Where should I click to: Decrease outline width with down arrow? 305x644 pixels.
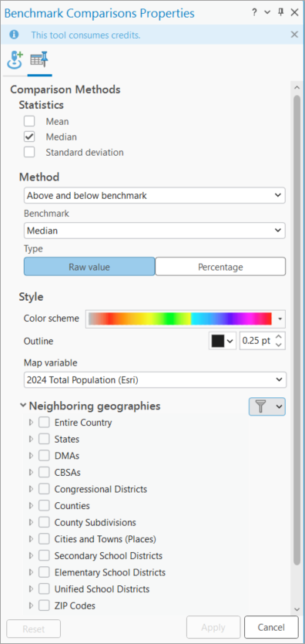pyautogui.click(x=279, y=345)
